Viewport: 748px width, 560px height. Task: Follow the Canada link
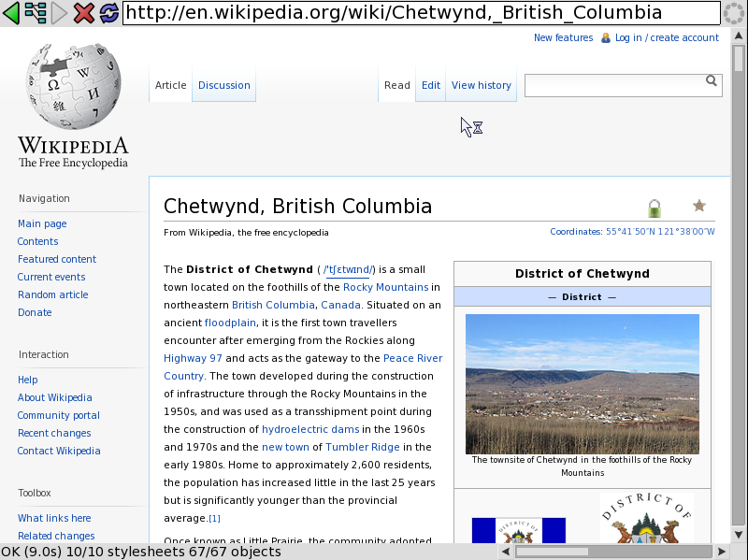(x=340, y=305)
